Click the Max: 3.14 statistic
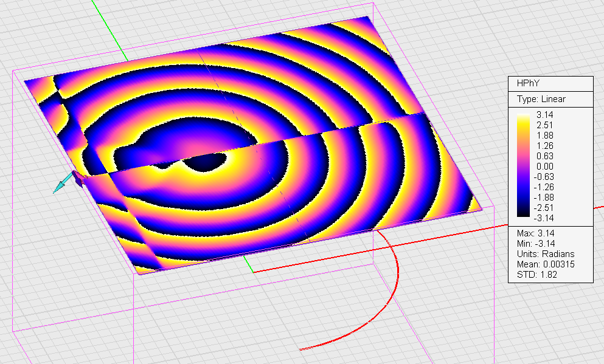This screenshot has width=604, height=364. [x=533, y=233]
